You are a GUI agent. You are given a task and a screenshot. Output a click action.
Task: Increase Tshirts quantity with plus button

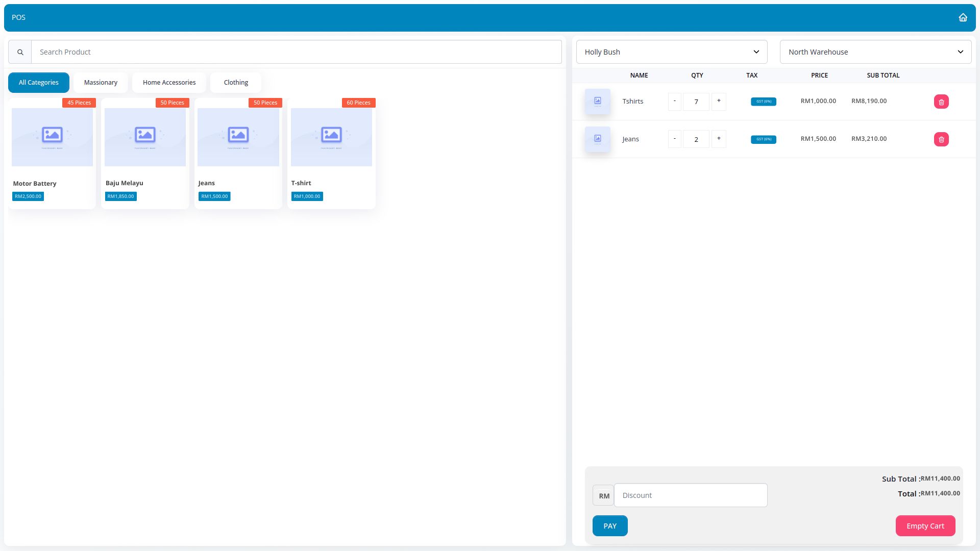(719, 101)
